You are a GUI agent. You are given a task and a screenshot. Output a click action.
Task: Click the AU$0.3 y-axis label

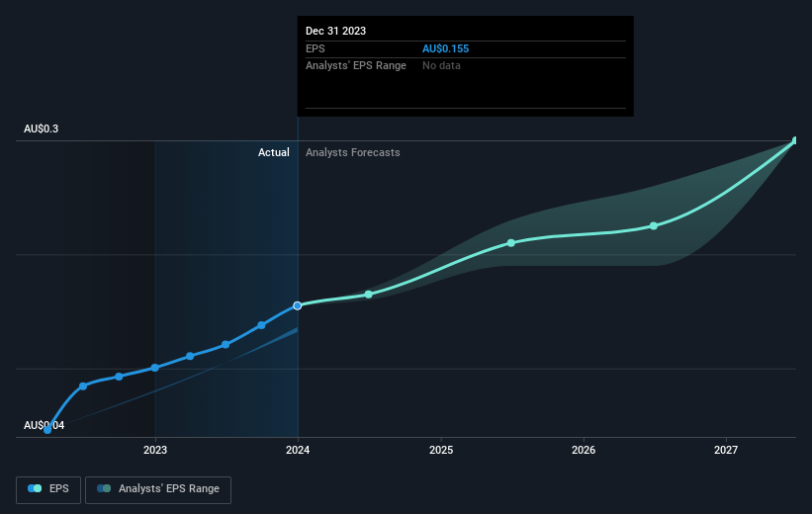point(41,128)
